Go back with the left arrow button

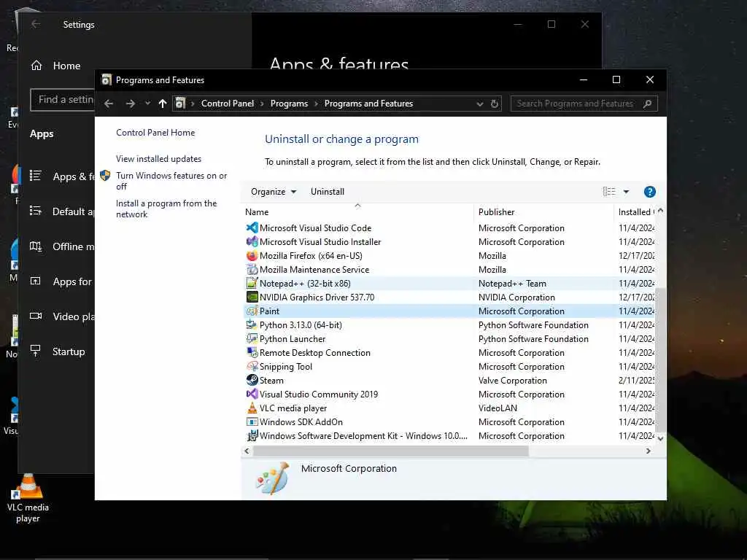pos(109,104)
